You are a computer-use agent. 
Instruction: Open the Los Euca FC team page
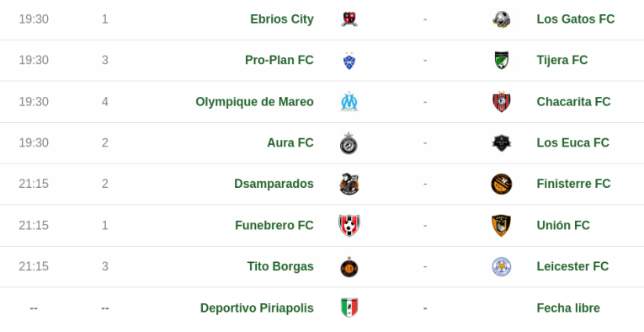[572, 142]
